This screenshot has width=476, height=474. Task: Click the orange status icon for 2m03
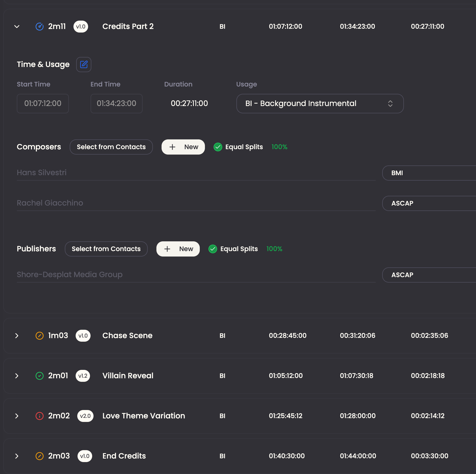tap(40, 456)
